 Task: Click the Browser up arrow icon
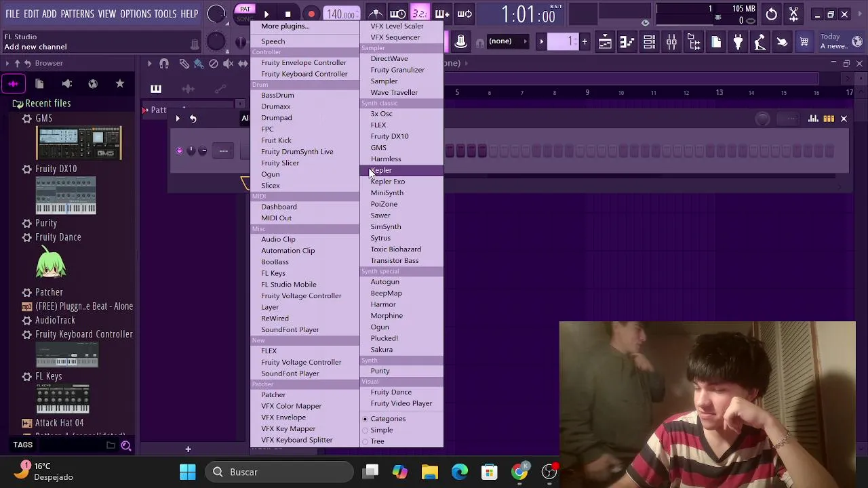pyautogui.click(x=17, y=63)
